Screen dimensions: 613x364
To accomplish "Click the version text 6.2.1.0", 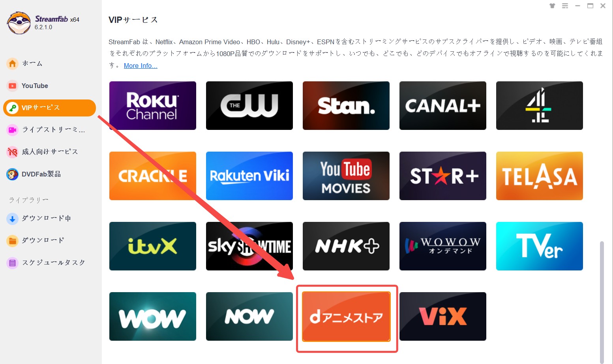I will (43, 27).
